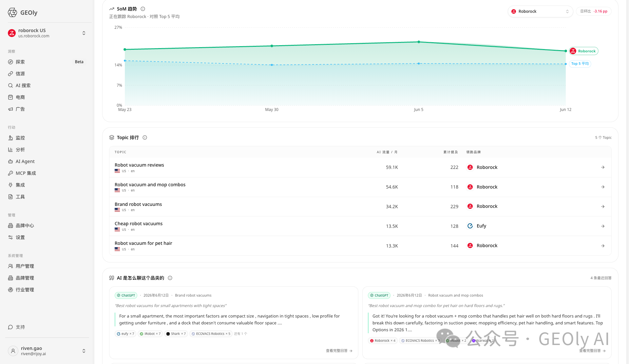This screenshot has height=364, width=629.
Task: Click the 日环比 -3.16 pp badge
Action: [594, 11]
